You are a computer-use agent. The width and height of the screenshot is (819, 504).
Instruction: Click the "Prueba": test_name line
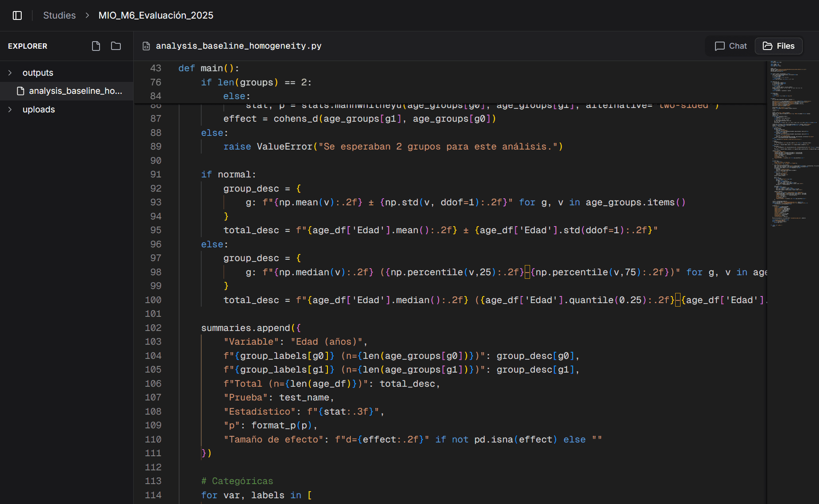(x=279, y=397)
